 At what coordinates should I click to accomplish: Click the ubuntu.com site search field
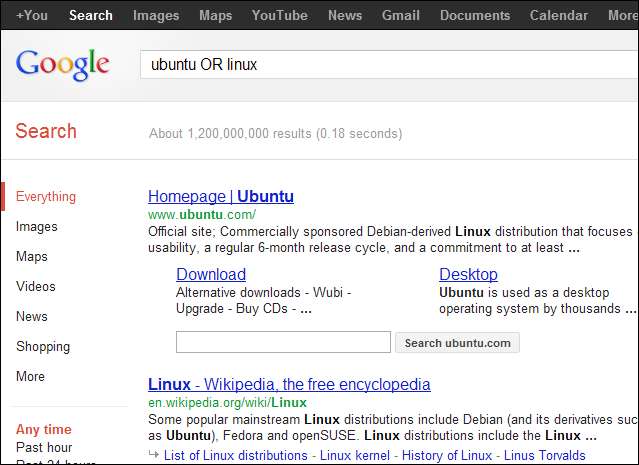pyautogui.click(x=283, y=342)
